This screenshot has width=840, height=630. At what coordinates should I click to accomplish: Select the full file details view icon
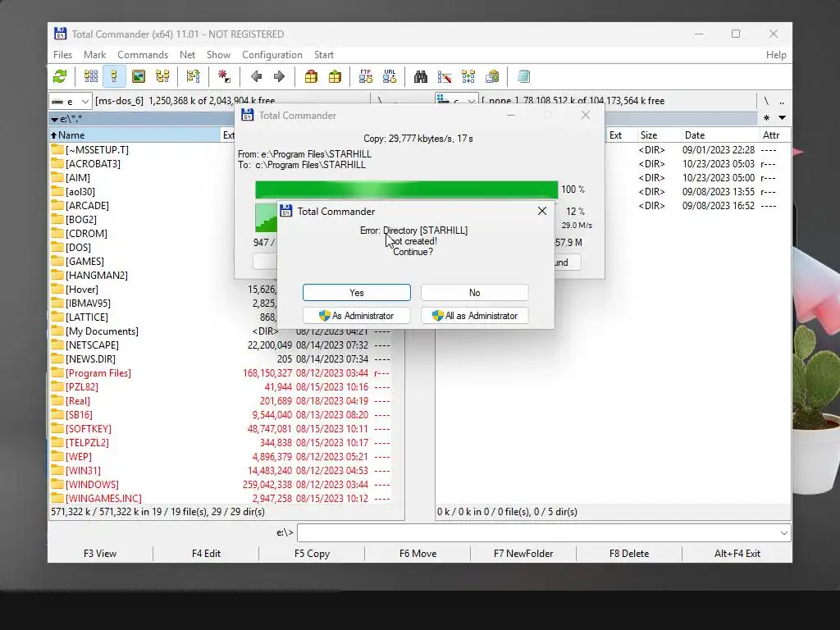114,76
